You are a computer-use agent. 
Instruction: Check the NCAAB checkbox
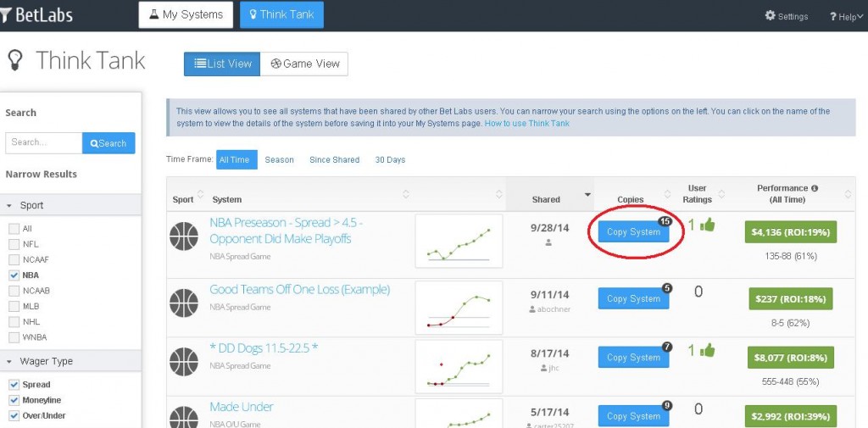pos(14,291)
